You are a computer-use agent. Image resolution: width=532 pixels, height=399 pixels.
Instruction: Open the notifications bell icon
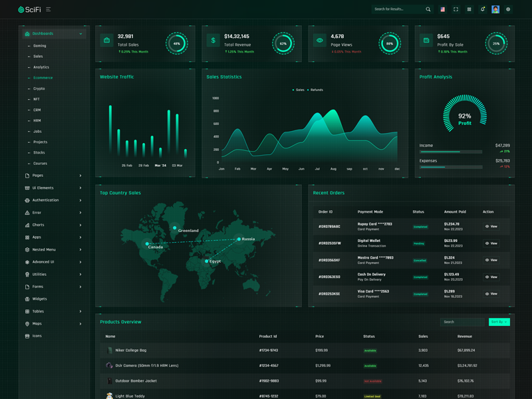tap(483, 9)
